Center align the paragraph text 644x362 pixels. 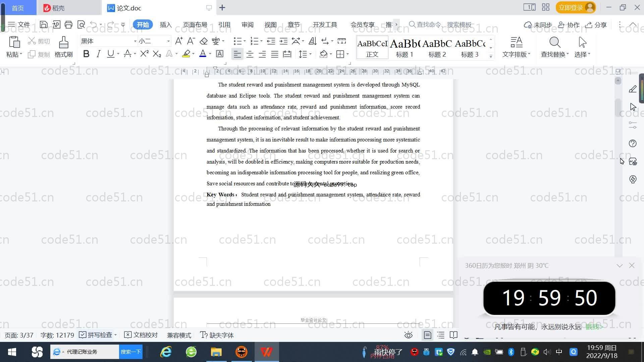tap(250, 54)
